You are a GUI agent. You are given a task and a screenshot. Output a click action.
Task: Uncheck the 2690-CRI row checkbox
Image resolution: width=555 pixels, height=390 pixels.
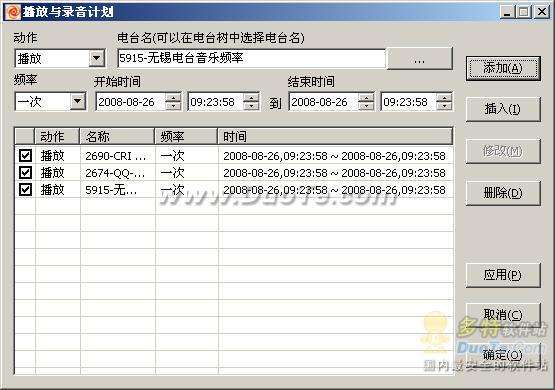25,155
